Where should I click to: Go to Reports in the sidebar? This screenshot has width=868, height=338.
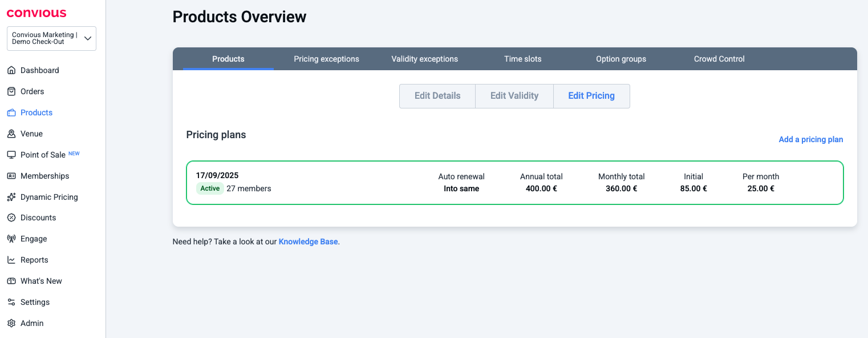pos(34,260)
